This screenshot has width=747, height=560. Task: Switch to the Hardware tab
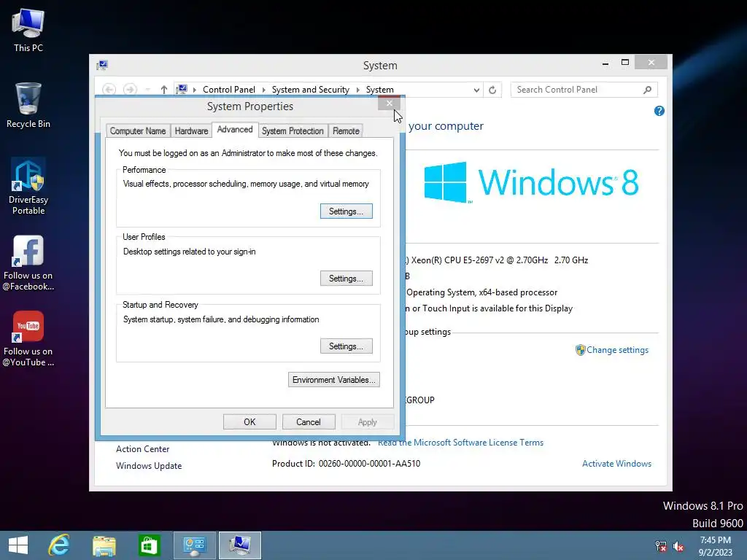pos(191,131)
